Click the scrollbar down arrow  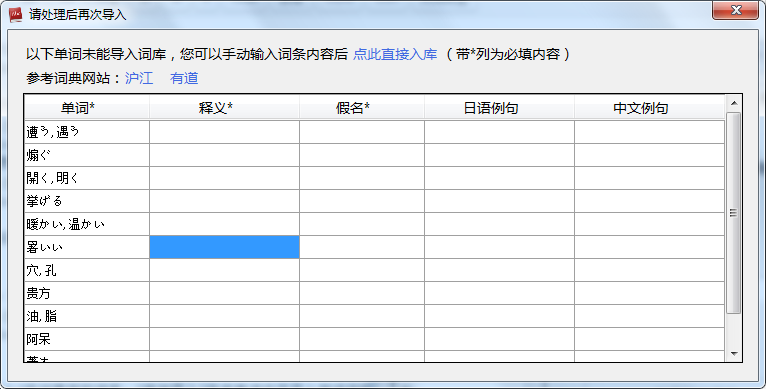coord(733,354)
